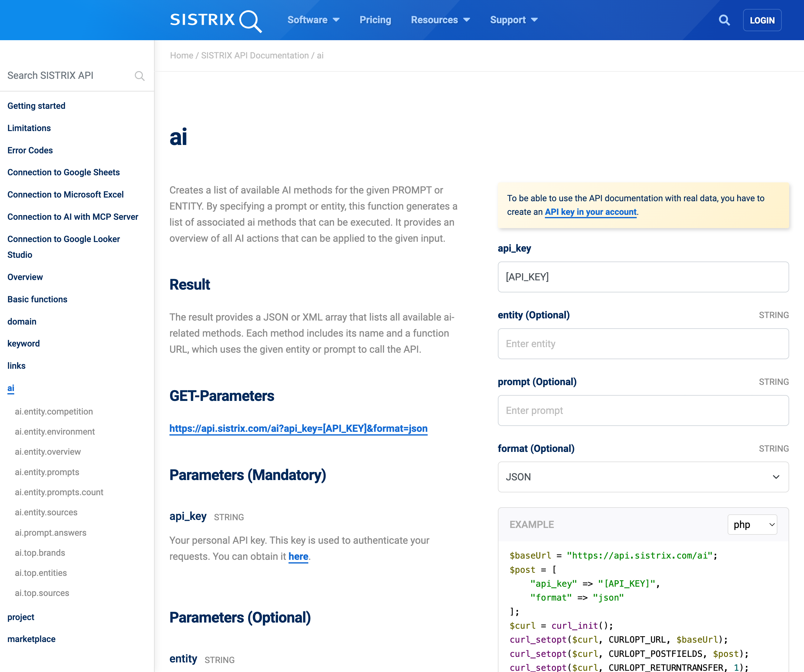Open the header search magnifier
This screenshot has width=804, height=672.
(x=724, y=20)
